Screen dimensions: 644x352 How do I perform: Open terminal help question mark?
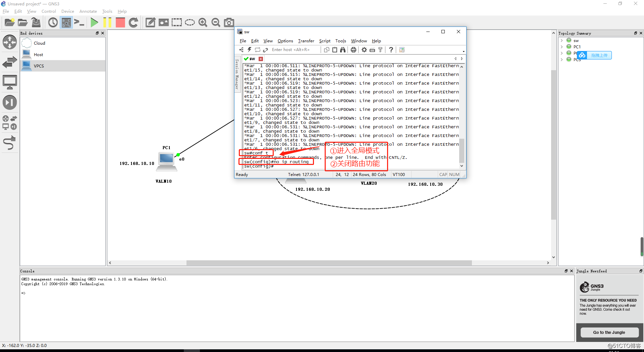point(391,50)
